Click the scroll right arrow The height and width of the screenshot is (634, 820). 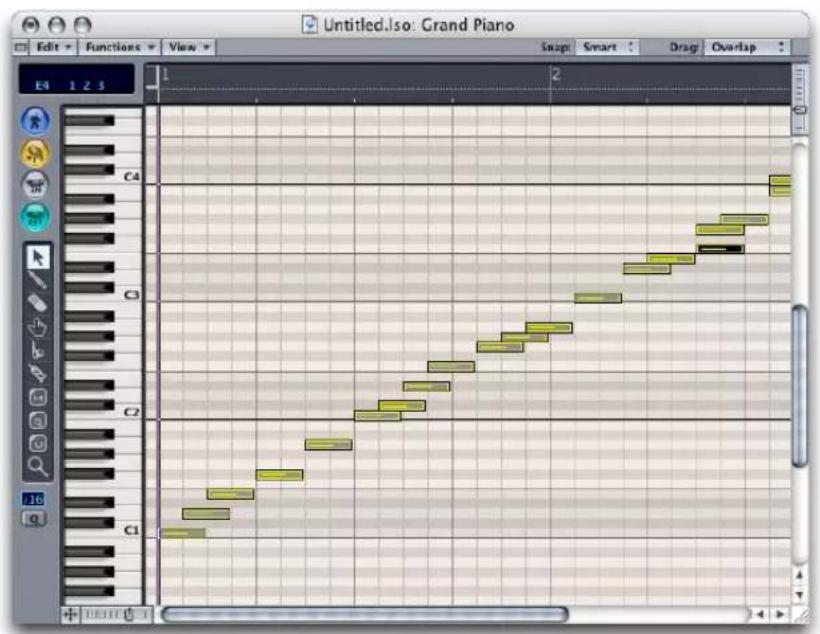point(780,614)
